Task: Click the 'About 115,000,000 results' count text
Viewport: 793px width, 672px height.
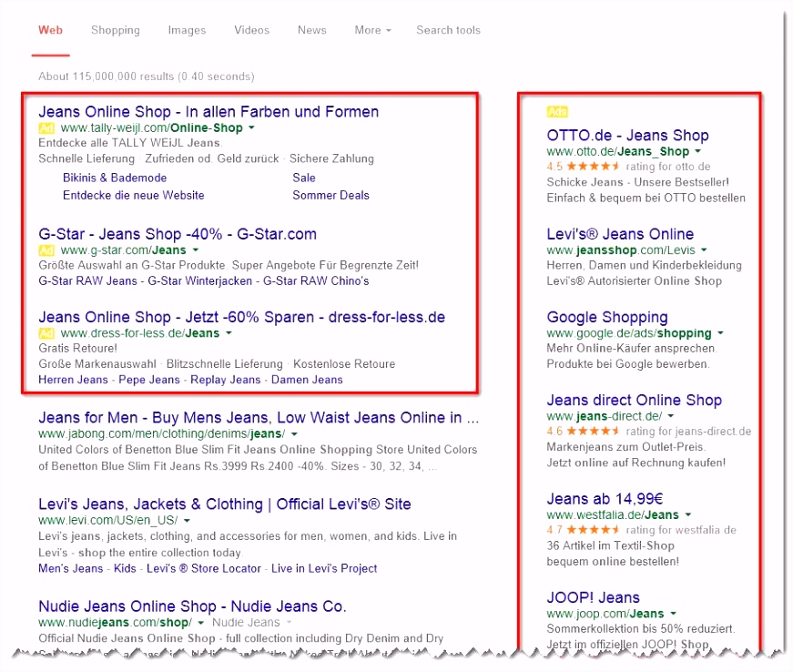Action: pyautogui.click(x=147, y=76)
